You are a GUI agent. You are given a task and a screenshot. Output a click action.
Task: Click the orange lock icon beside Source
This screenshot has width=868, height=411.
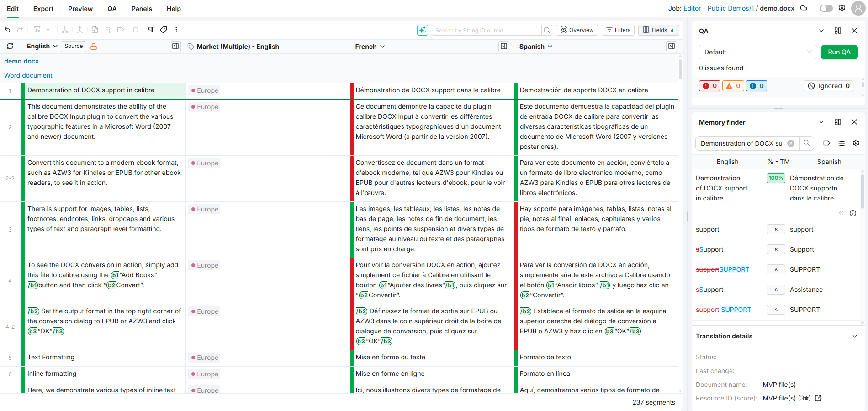94,47
